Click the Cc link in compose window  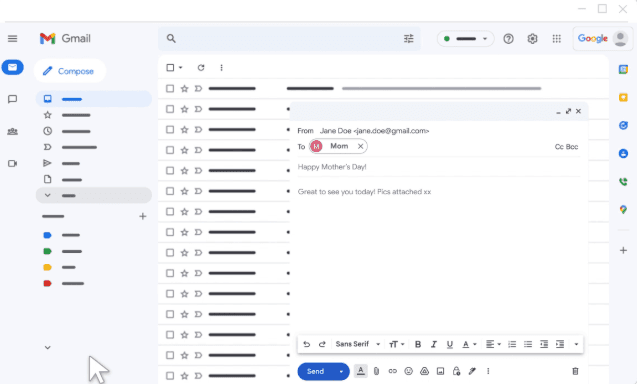[559, 147]
